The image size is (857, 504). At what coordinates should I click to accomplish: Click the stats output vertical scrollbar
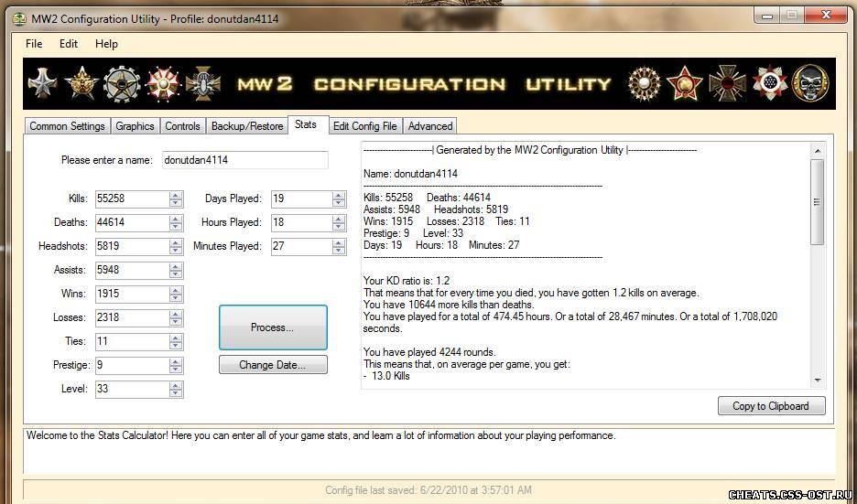817,201
